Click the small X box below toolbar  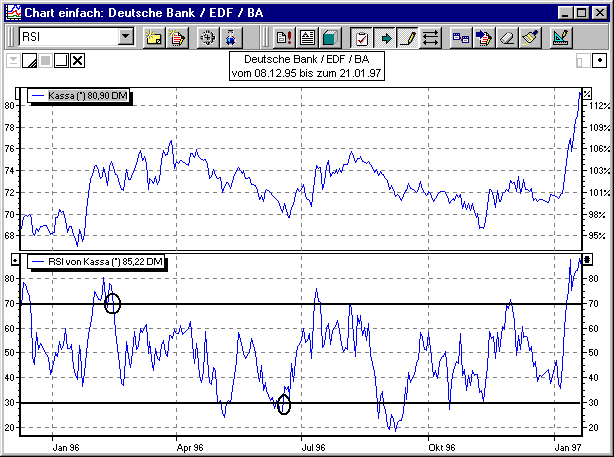tap(77, 62)
